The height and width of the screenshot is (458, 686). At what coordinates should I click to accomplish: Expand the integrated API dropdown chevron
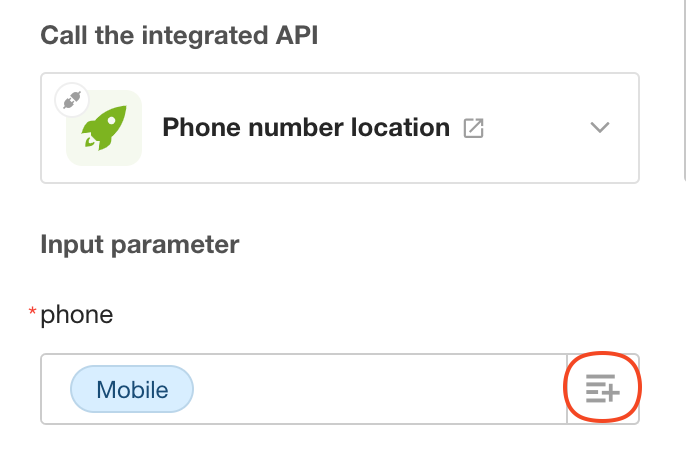600,127
